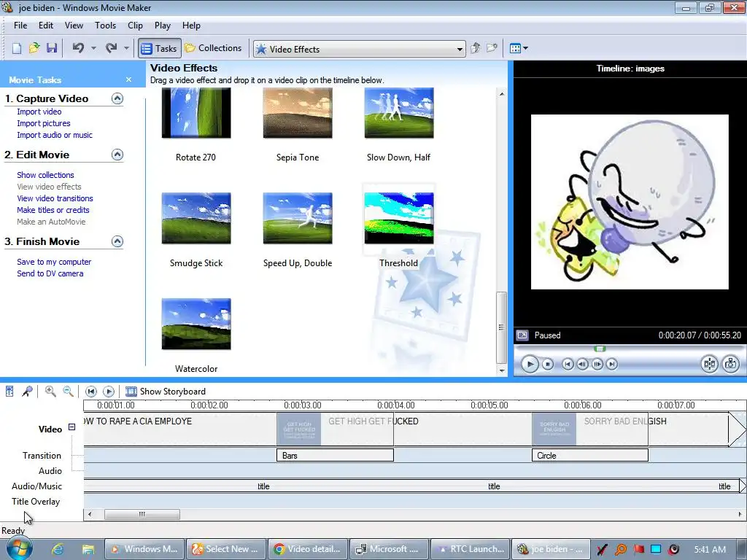Close the Movie Tasks pane
The image size is (747, 560).
(128, 79)
